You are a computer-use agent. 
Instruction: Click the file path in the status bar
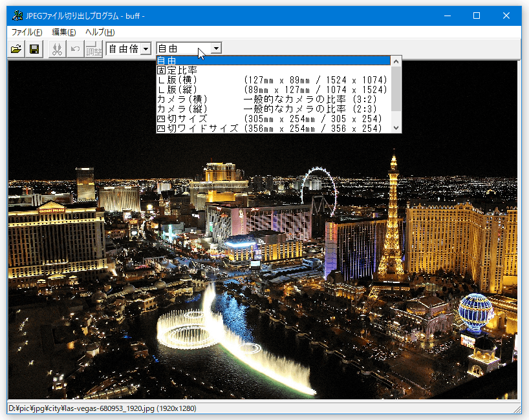102,408
